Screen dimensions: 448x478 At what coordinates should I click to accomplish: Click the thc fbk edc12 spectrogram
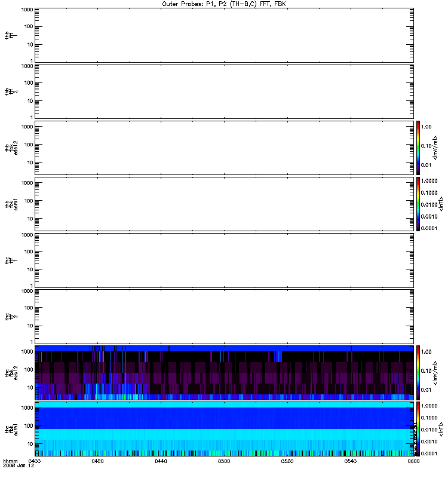(x=224, y=372)
